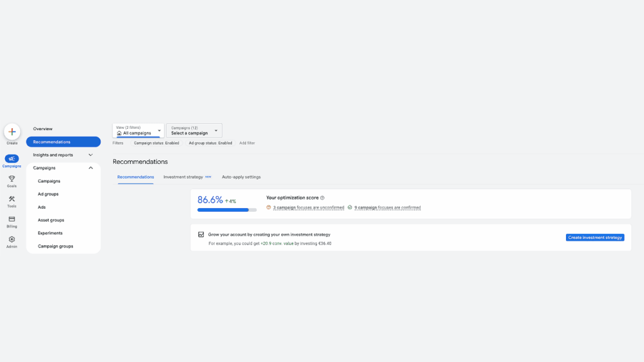The image size is (644, 362).
Task: Switch to Investment strategy tab
Action: (x=183, y=177)
